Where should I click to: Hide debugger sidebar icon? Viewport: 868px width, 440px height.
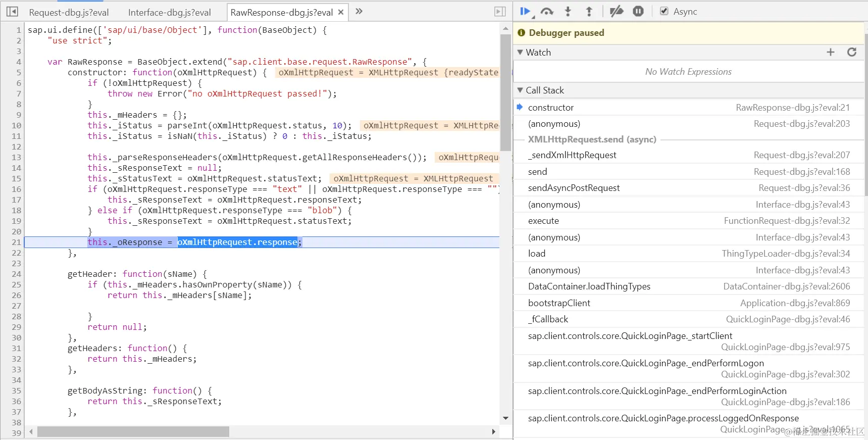(500, 11)
